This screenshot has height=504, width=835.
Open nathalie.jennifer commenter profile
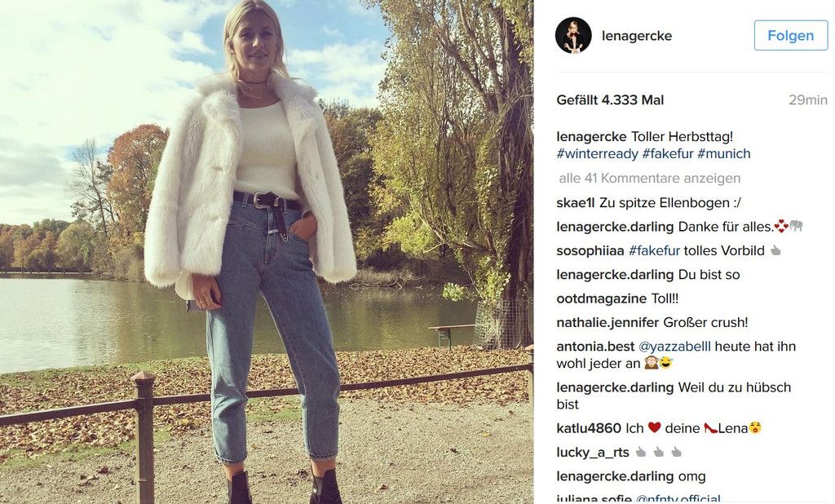pyautogui.click(x=607, y=323)
